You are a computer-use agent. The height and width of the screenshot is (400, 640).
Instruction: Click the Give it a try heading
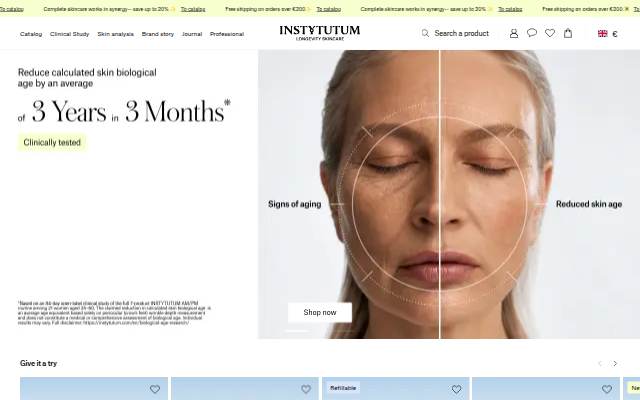(x=38, y=363)
